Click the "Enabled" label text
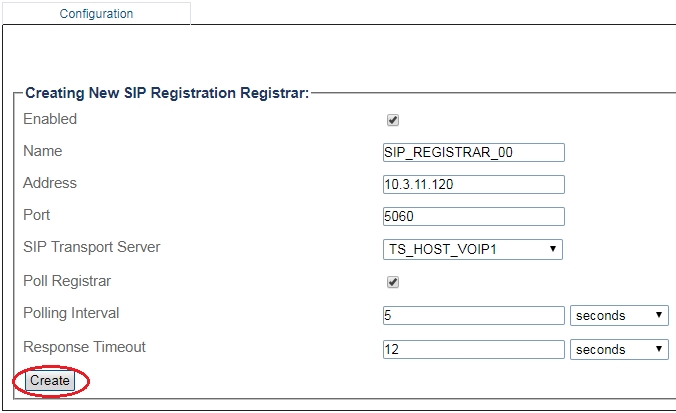 click(x=50, y=119)
